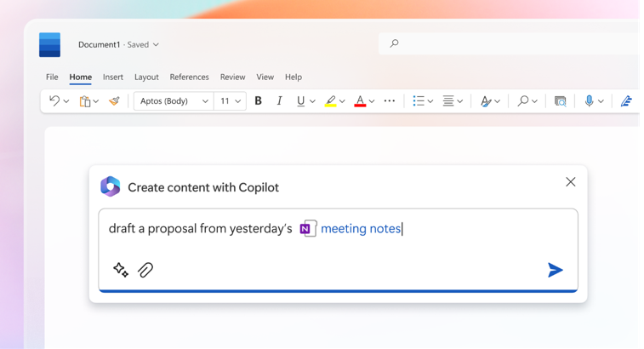Apply the yellow text highlight color
This screenshot has width=644, height=349.
click(330, 101)
